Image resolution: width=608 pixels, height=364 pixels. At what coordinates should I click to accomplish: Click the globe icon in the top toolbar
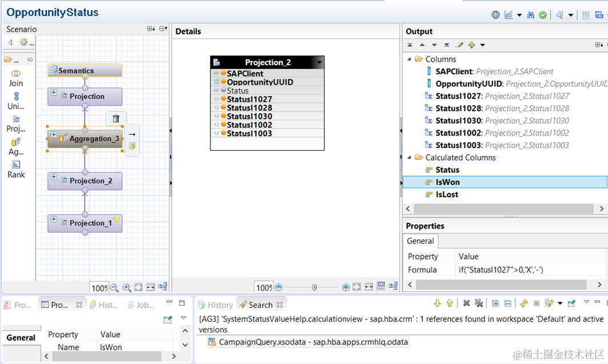click(495, 15)
